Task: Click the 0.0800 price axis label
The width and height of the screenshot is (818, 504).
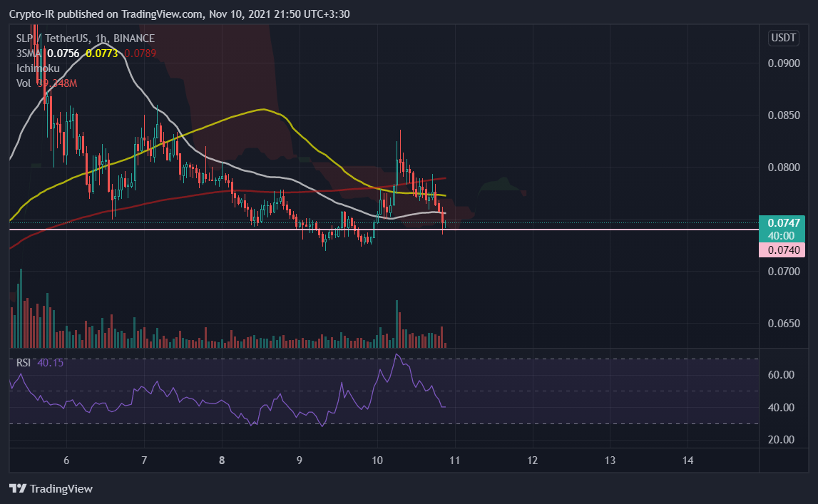Action: tap(784, 168)
